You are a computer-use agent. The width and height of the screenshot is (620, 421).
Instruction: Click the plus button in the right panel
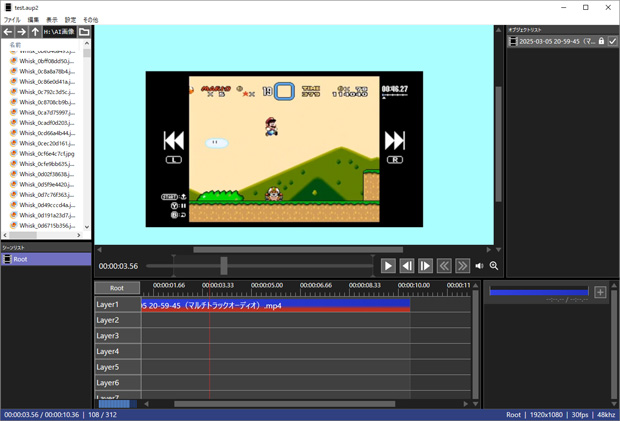(600, 292)
